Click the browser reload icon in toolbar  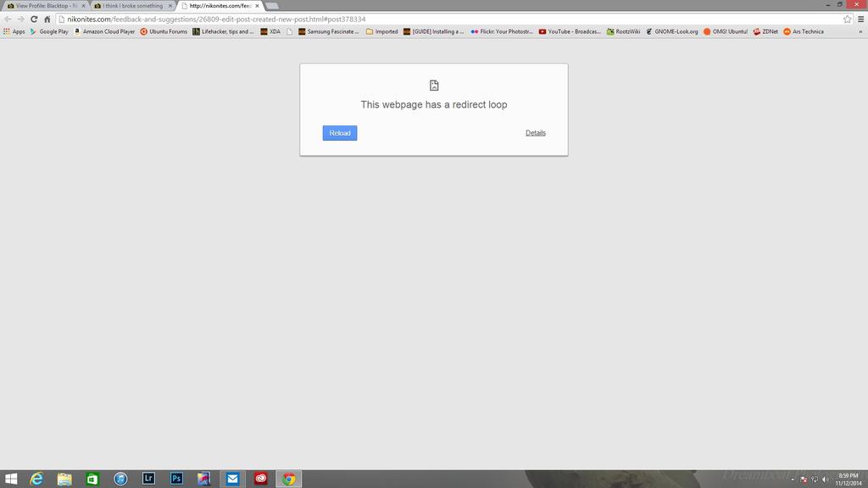pyautogui.click(x=33, y=19)
